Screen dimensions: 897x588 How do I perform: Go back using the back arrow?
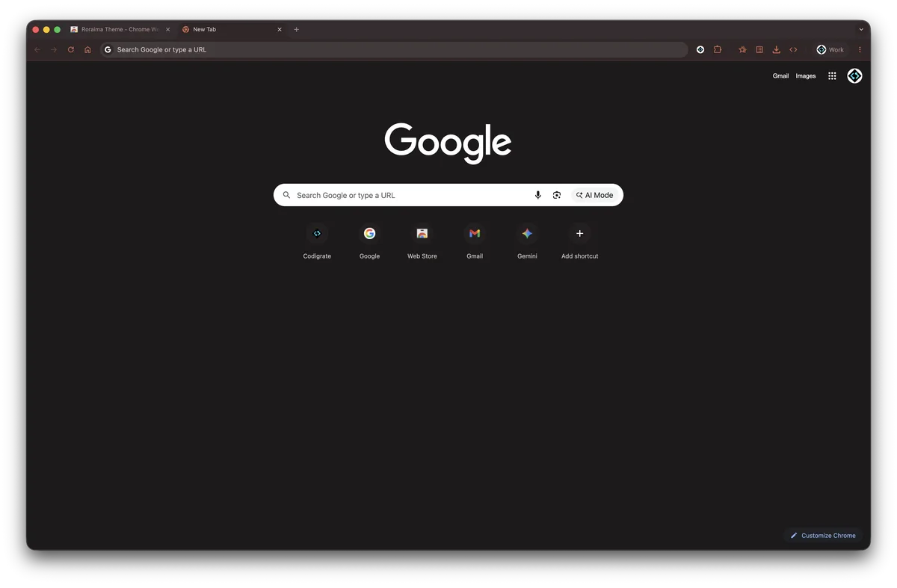coord(37,50)
